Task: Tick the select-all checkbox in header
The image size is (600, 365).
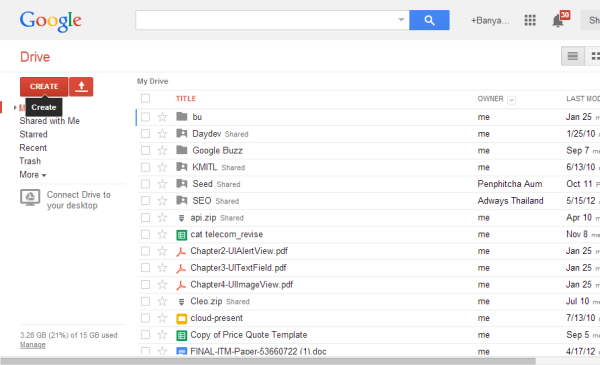Action: [145, 98]
